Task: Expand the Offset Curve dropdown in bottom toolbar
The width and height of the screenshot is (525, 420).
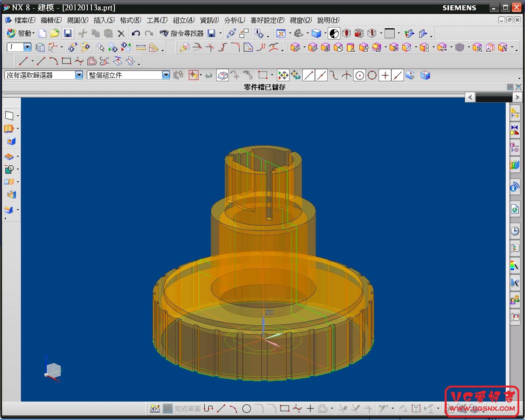Action: [x=331, y=409]
